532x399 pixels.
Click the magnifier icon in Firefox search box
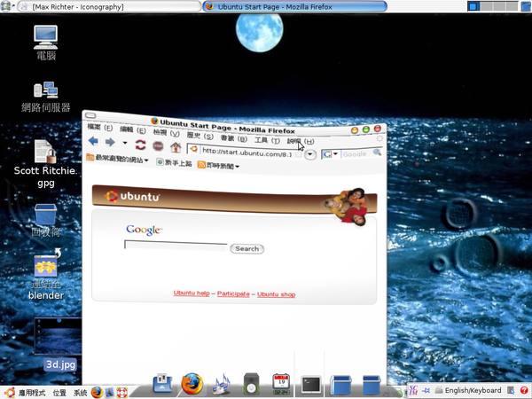378,153
